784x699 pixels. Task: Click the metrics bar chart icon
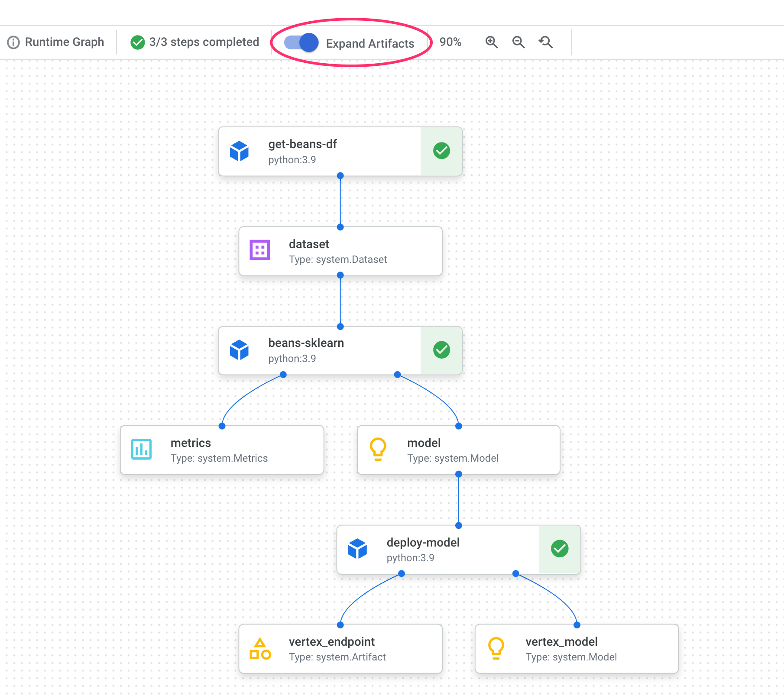(x=141, y=449)
